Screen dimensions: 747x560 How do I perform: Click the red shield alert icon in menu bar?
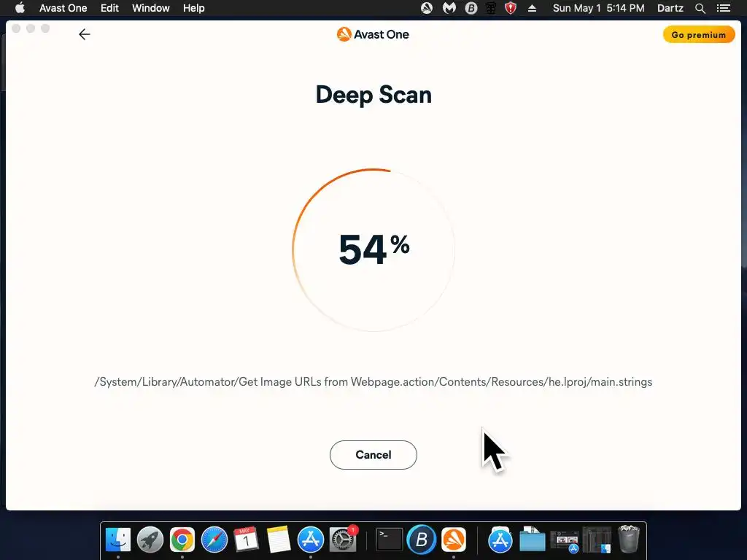click(x=510, y=8)
